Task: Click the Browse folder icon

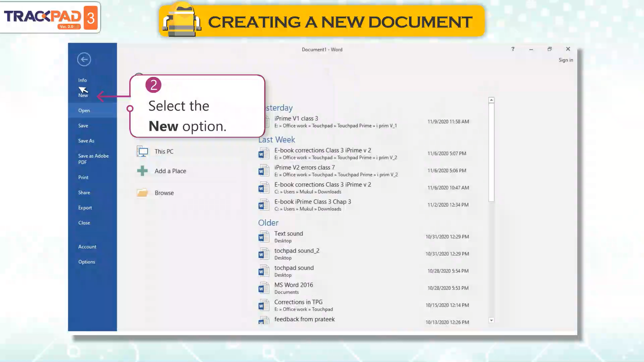Action: [142, 193]
